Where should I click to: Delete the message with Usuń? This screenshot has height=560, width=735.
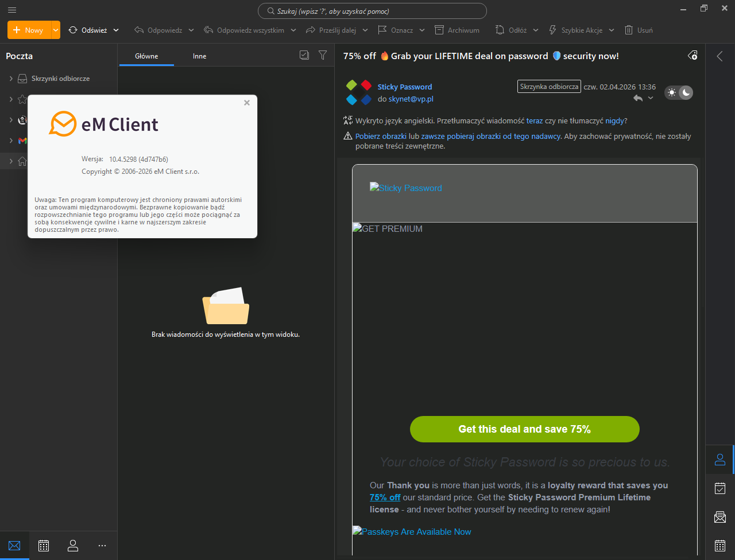639,30
